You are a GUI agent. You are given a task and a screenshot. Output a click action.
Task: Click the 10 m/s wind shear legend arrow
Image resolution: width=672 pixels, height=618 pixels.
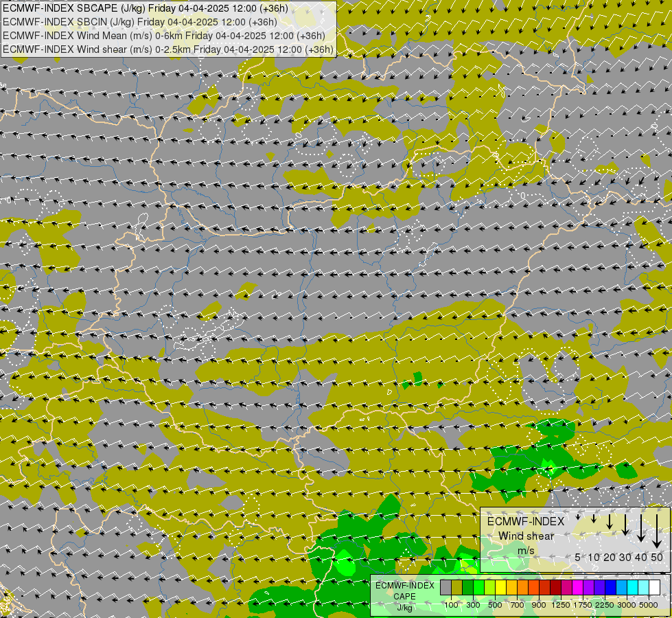point(594,518)
